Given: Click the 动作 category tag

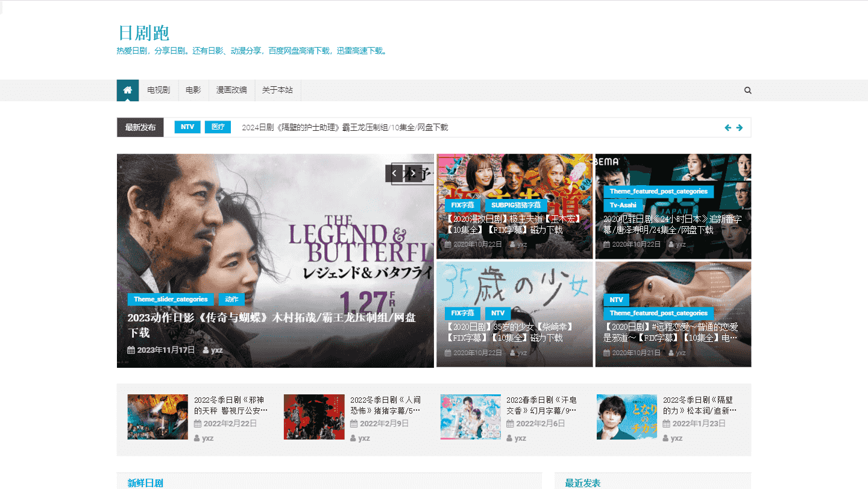Looking at the screenshot, I should [x=231, y=299].
